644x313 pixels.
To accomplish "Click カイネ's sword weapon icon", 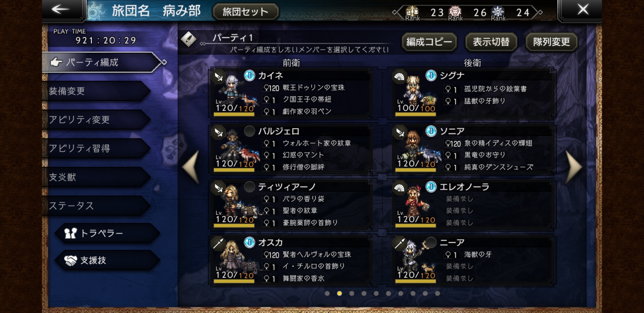I will pyautogui.click(x=218, y=77).
